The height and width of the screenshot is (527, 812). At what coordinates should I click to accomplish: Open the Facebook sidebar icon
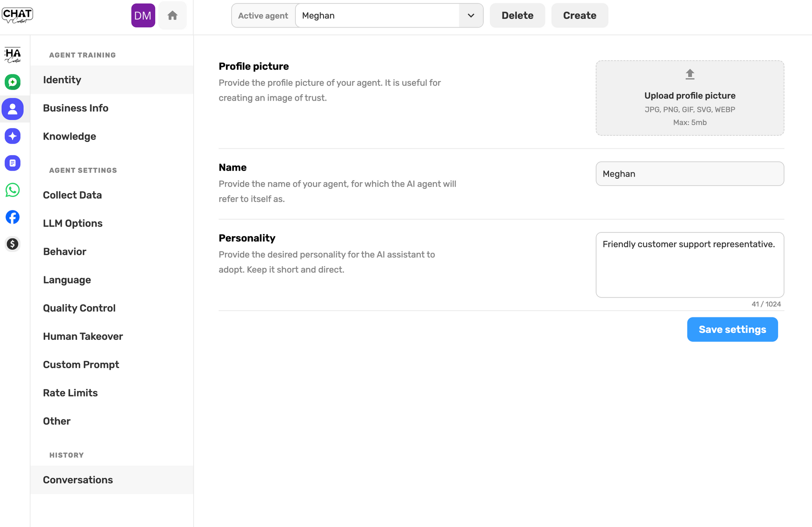coord(13,217)
